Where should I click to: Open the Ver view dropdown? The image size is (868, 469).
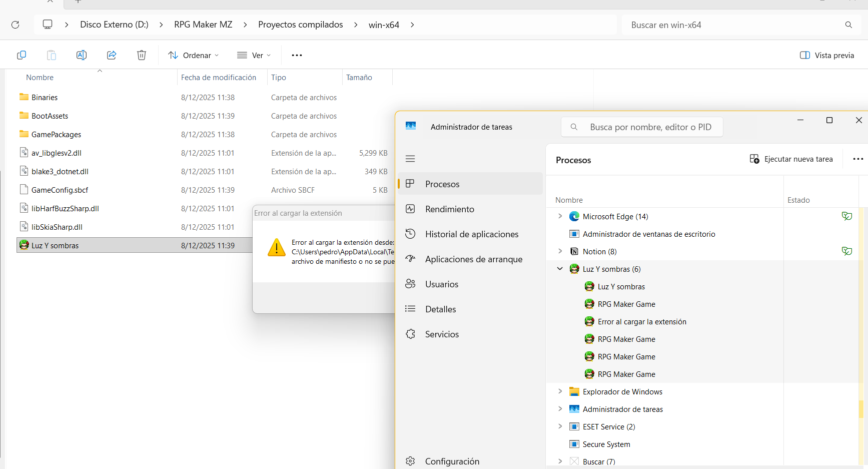pos(254,55)
